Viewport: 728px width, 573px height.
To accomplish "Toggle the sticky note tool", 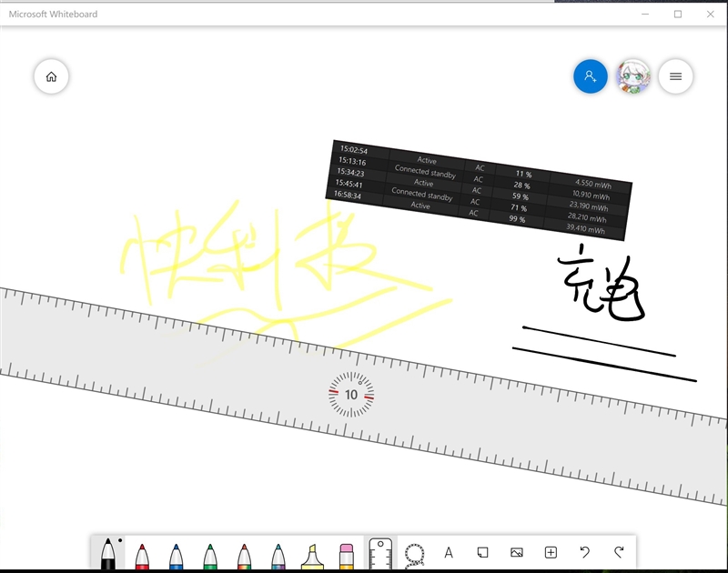I will (482, 552).
